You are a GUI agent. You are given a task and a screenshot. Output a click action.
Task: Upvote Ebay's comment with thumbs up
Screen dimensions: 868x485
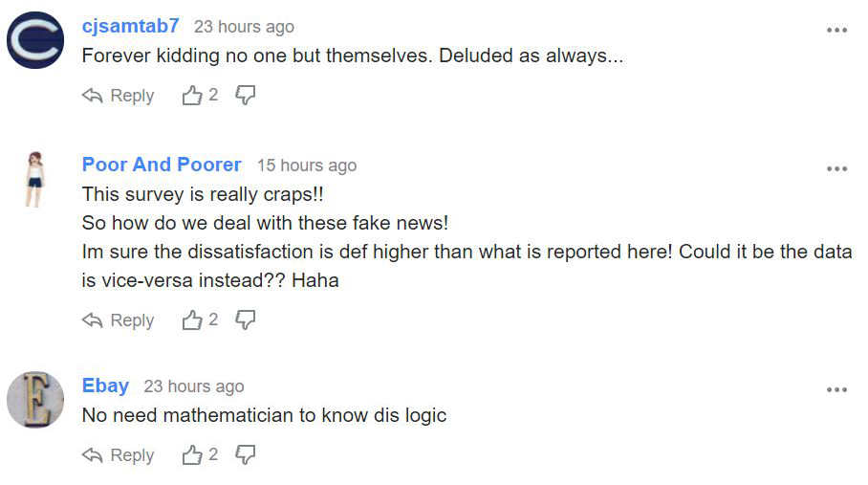[x=192, y=455]
